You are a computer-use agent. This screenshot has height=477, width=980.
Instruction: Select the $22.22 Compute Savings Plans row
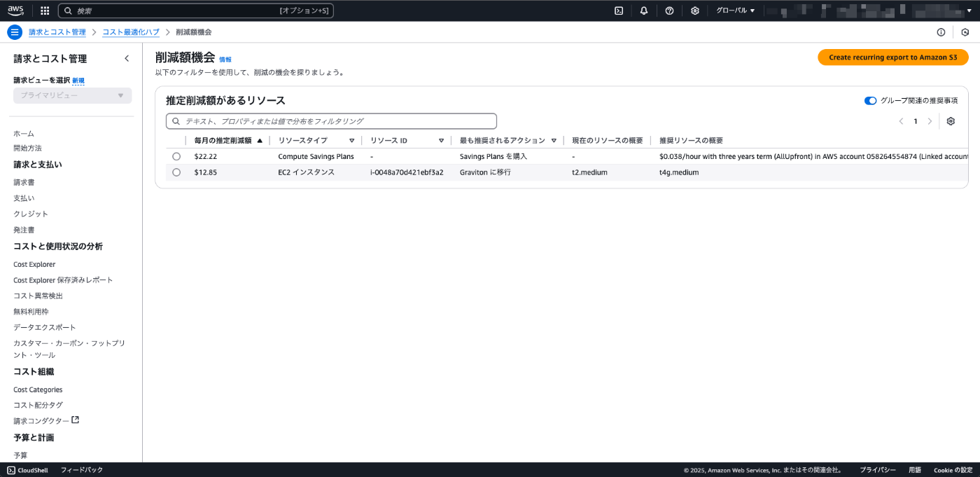tap(176, 156)
